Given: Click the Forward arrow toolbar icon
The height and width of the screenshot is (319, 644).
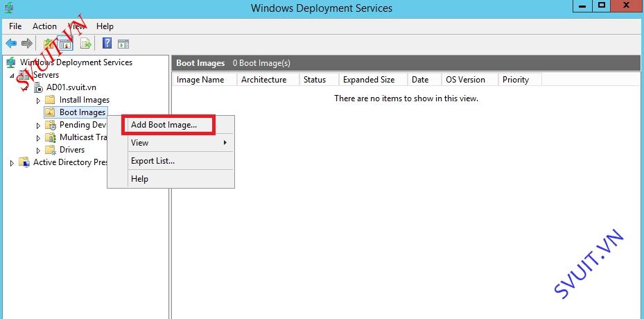Looking at the screenshot, I should tap(27, 43).
